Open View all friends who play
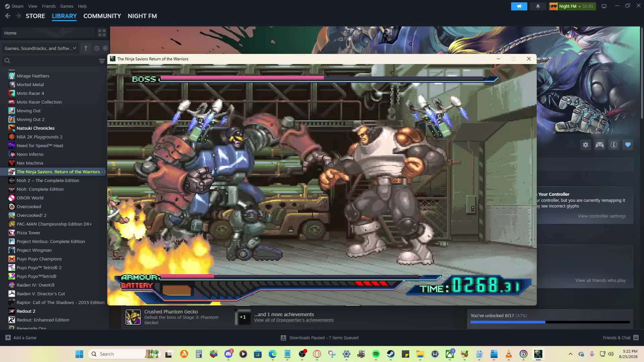 click(600, 280)
